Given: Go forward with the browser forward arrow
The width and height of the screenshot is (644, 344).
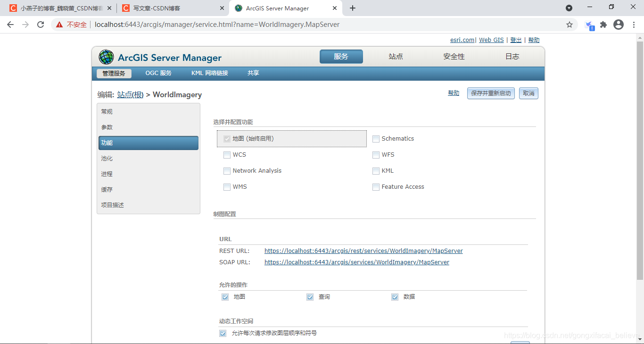Looking at the screenshot, I should (25, 25).
